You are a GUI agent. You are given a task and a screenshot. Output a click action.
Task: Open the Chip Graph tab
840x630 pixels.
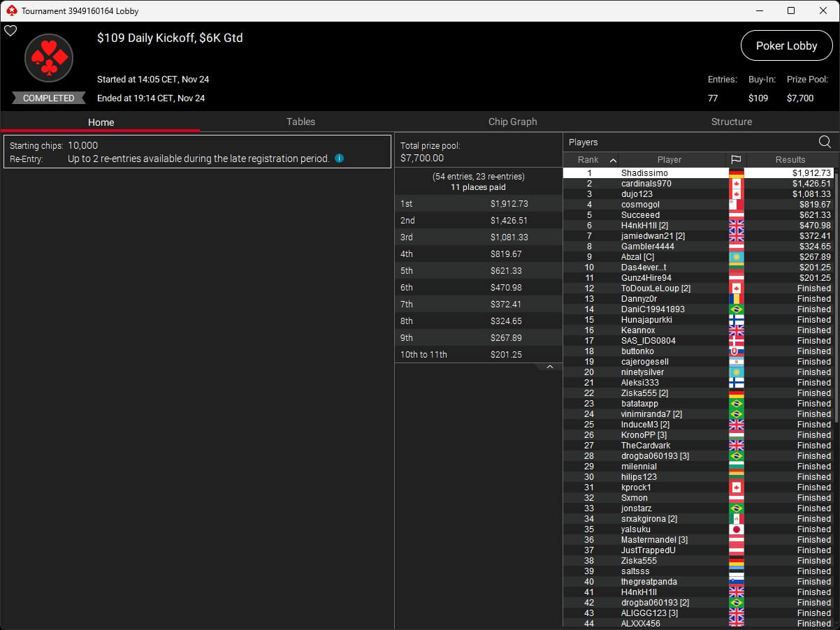point(512,122)
